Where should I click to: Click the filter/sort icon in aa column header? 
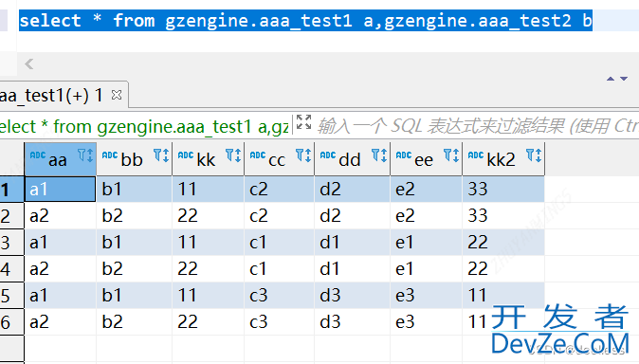coord(85,155)
